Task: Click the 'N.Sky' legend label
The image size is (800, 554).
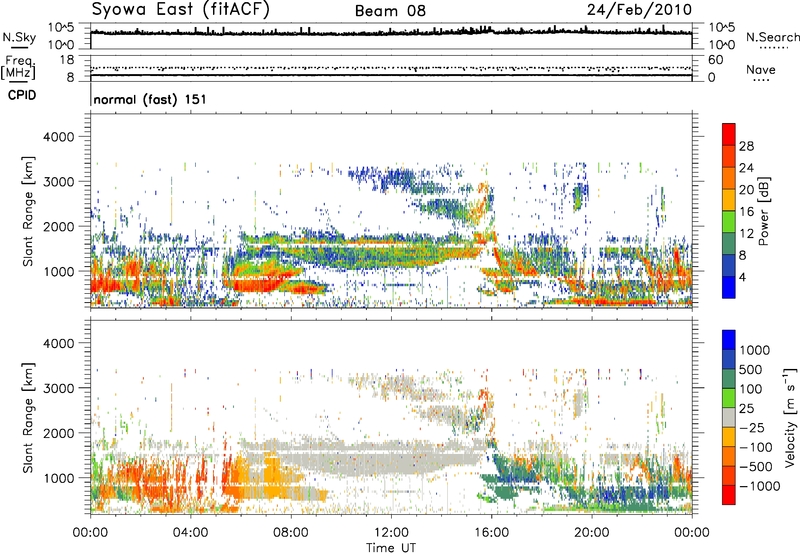Action: click(19, 37)
